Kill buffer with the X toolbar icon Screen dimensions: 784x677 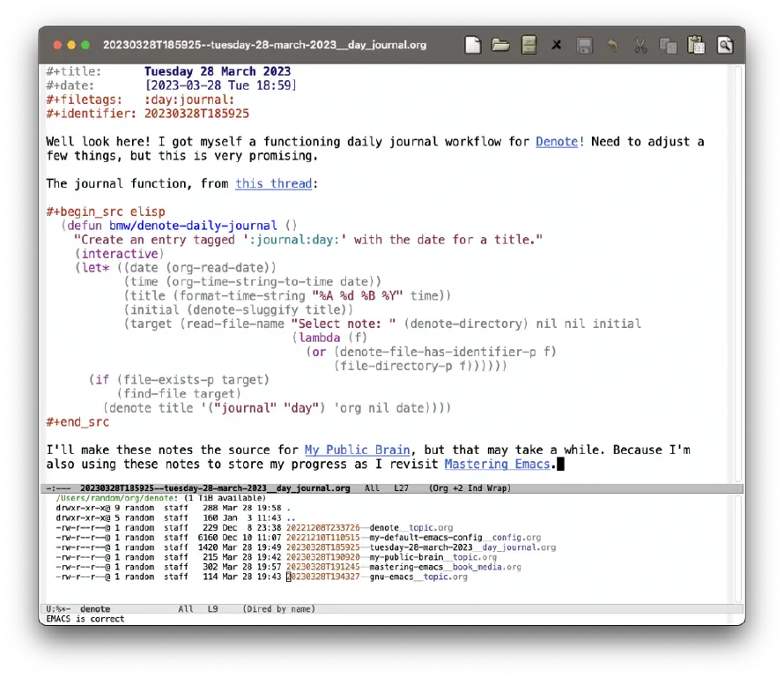pyautogui.click(x=556, y=45)
